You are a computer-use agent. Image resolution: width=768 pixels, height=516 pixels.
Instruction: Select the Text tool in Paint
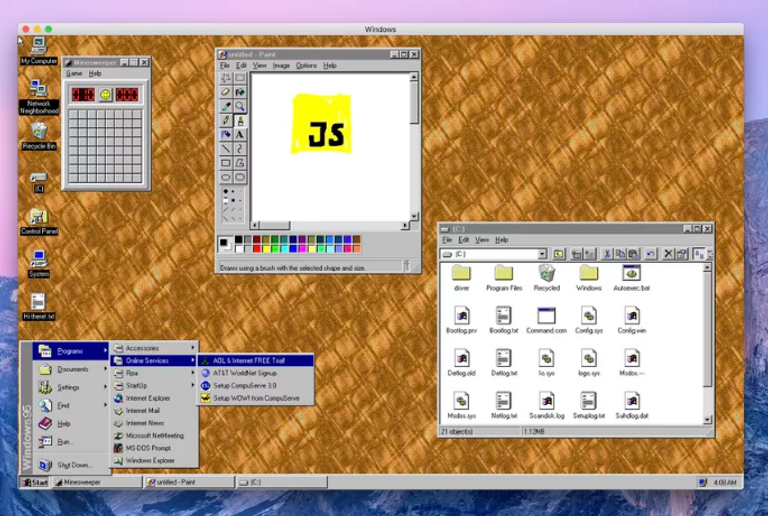[240, 134]
